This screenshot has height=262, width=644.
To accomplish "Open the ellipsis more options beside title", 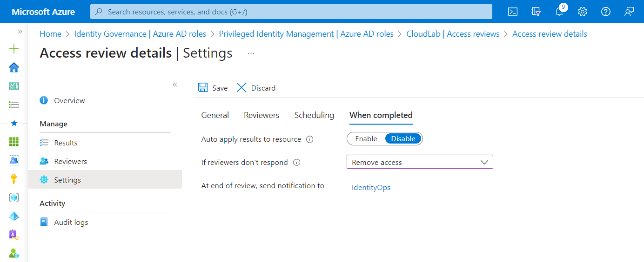I will point(251,53).
